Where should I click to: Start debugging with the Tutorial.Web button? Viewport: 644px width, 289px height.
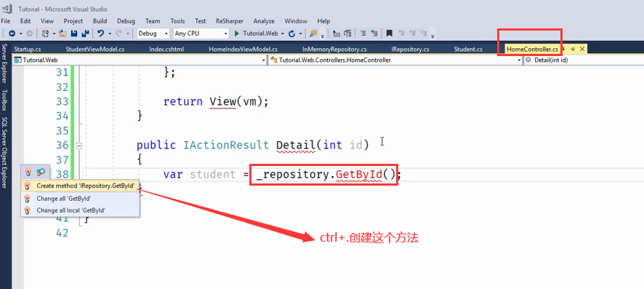click(257, 33)
